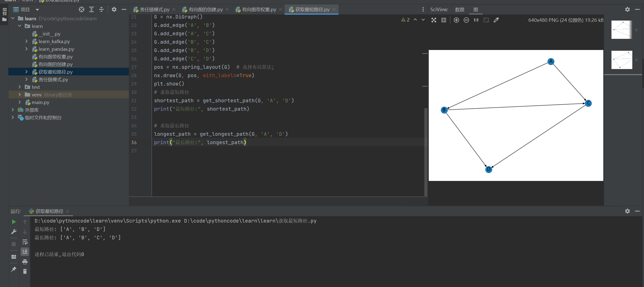The width and height of the screenshot is (644, 287).
Task: Expand 责任链模式.py tree node
Action: click(26, 79)
